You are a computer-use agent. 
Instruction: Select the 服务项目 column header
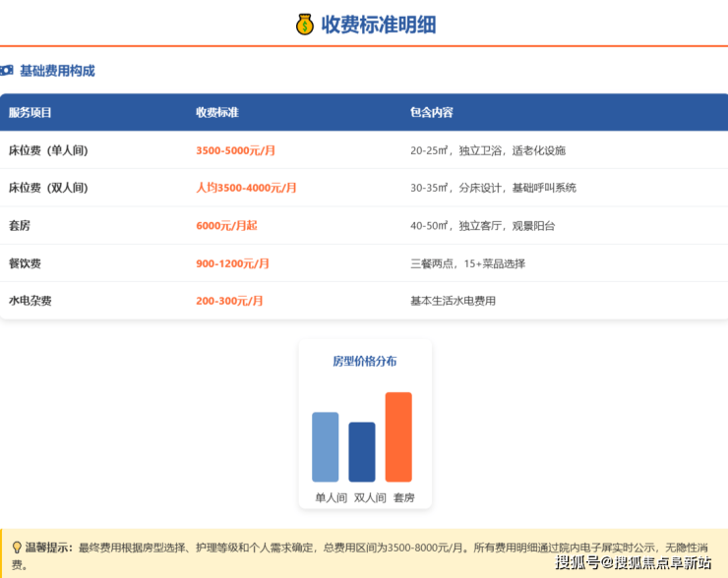point(30,113)
